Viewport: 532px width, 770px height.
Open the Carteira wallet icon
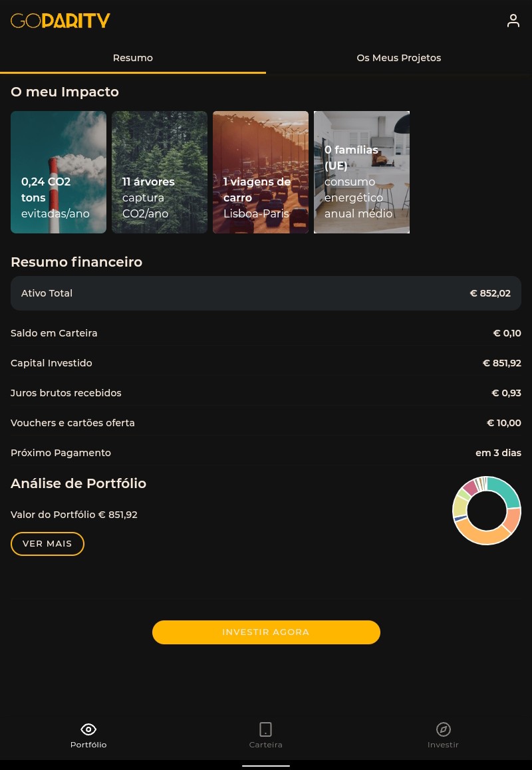(265, 729)
